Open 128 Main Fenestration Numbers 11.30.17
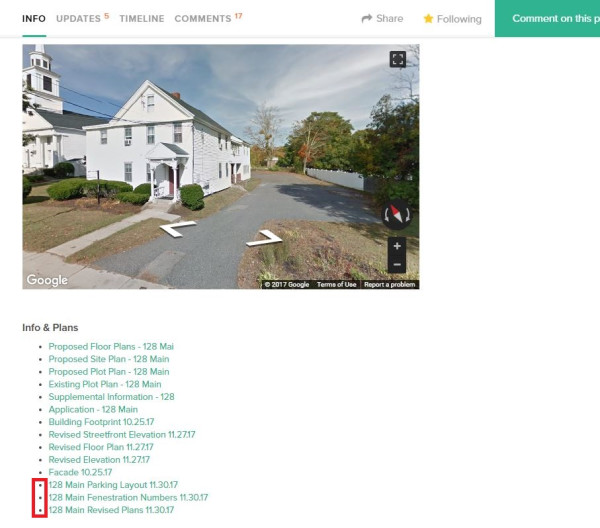 click(128, 497)
